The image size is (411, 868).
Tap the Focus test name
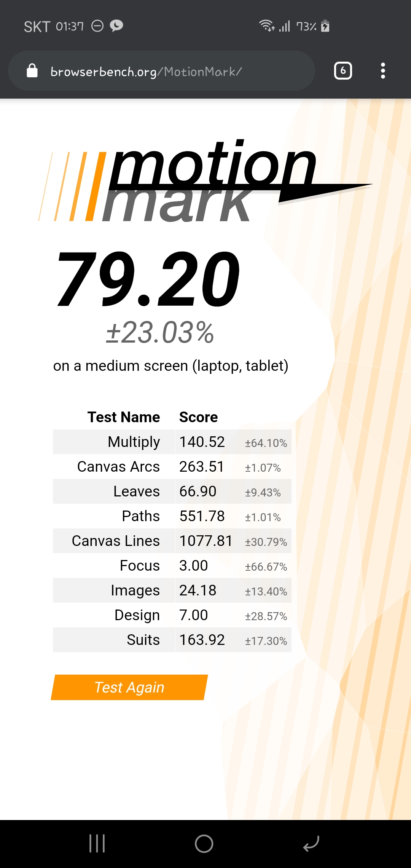[x=140, y=566]
